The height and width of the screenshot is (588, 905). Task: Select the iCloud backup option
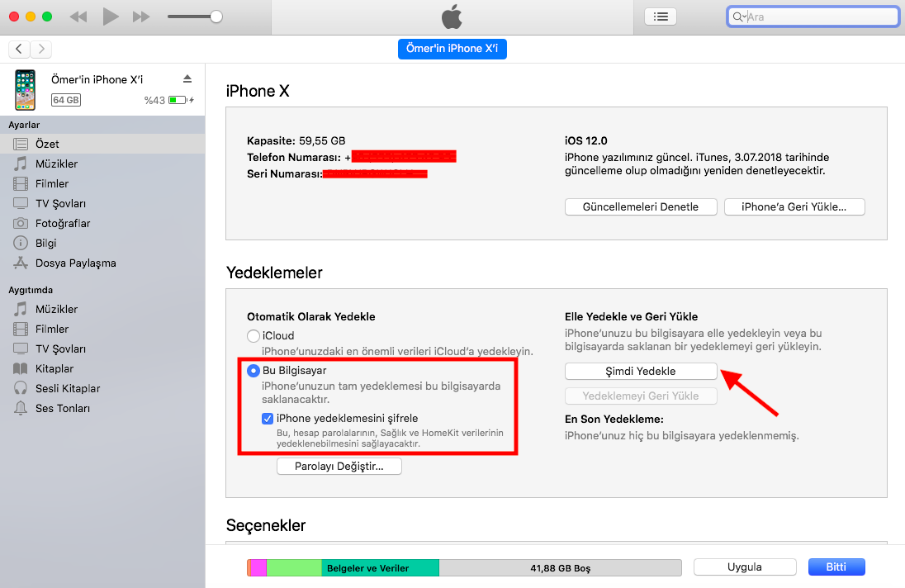tap(253, 336)
